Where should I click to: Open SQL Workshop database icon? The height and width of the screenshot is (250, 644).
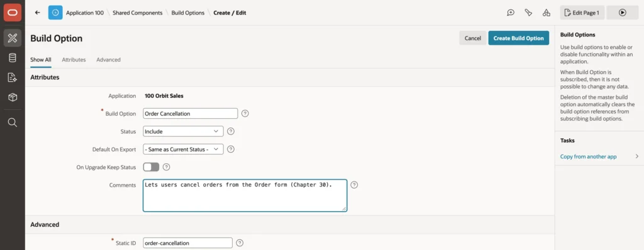click(13, 58)
